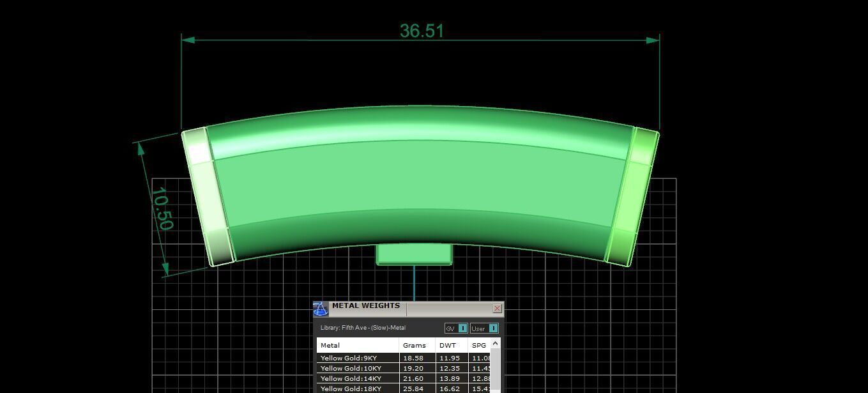The width and height of the screenshot is (868, 393).
Task: Click the 36.51 width dimension label
Action: (422, 31)
